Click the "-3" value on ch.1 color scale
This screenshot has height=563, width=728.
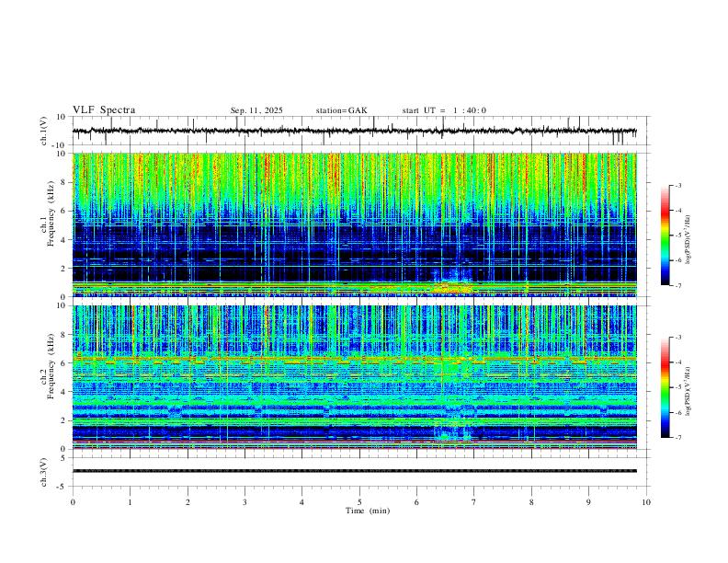[x=677, y=185]
